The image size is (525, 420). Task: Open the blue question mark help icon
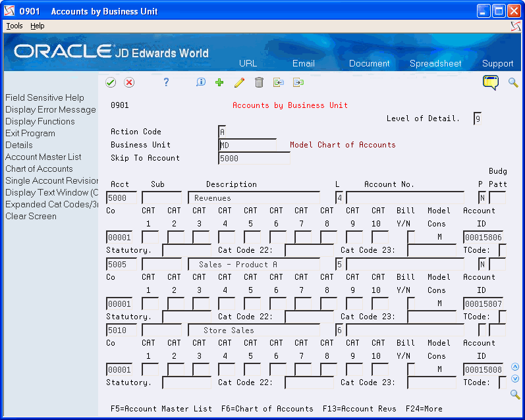[x=166, y=82]
